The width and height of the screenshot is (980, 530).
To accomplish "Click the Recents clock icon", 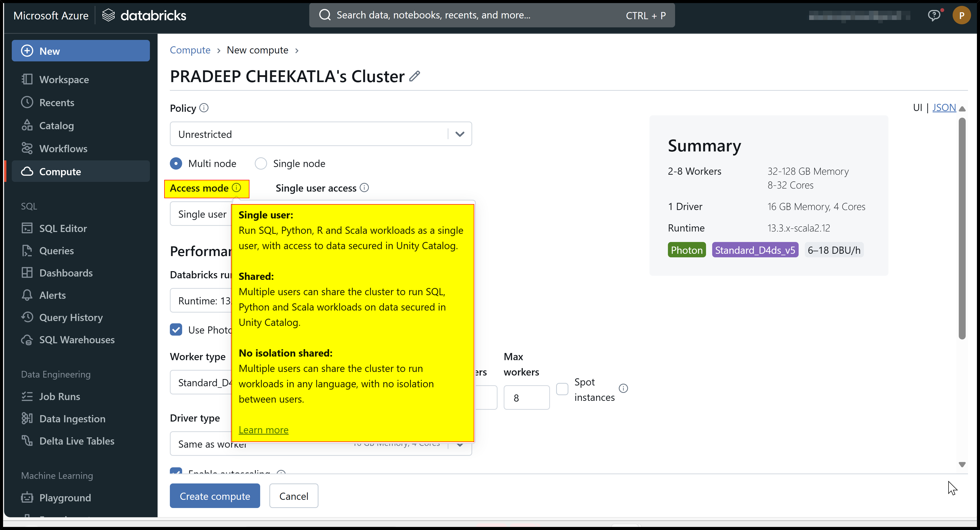I will 27,102.
